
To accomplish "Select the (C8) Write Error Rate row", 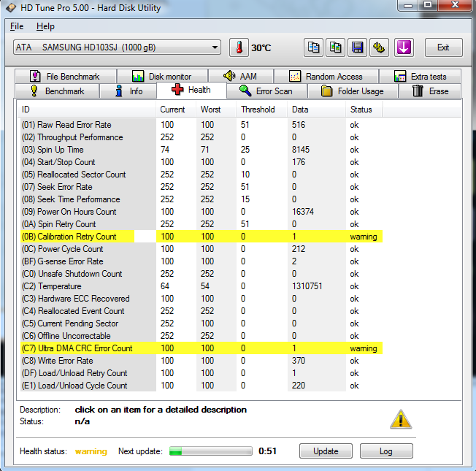I will [x=201, y=361].
